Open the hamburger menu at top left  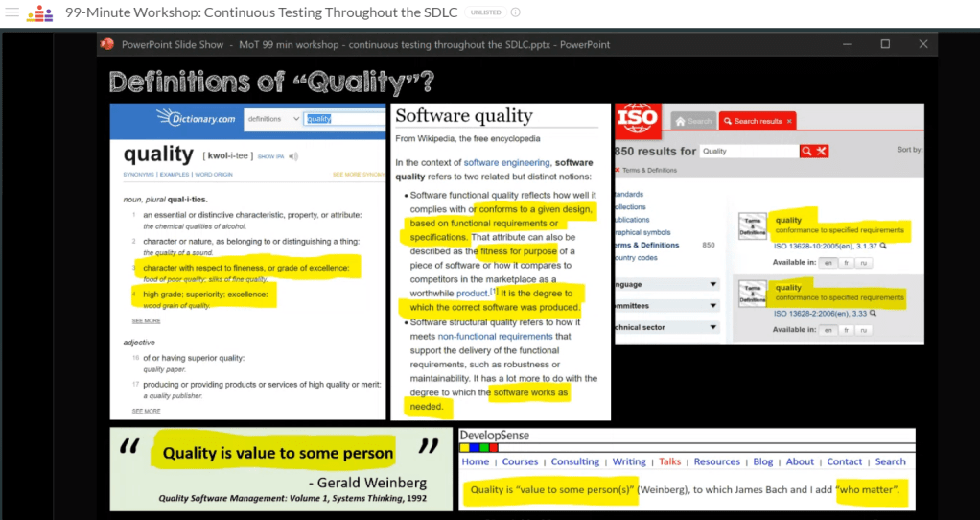(12, 12)
